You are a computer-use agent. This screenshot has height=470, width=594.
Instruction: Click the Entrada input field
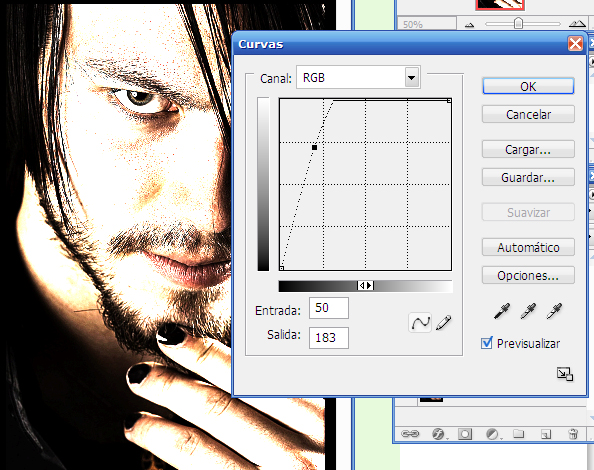coord(329,308)
